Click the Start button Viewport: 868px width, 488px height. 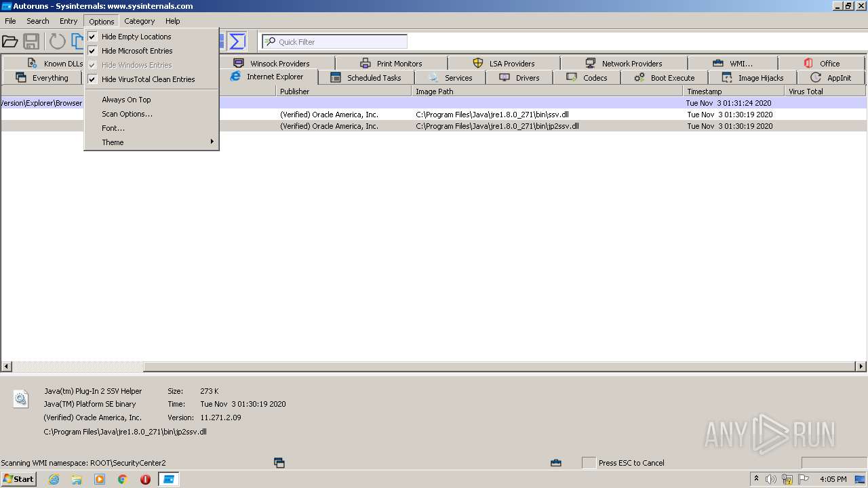[x=19, y=479]
